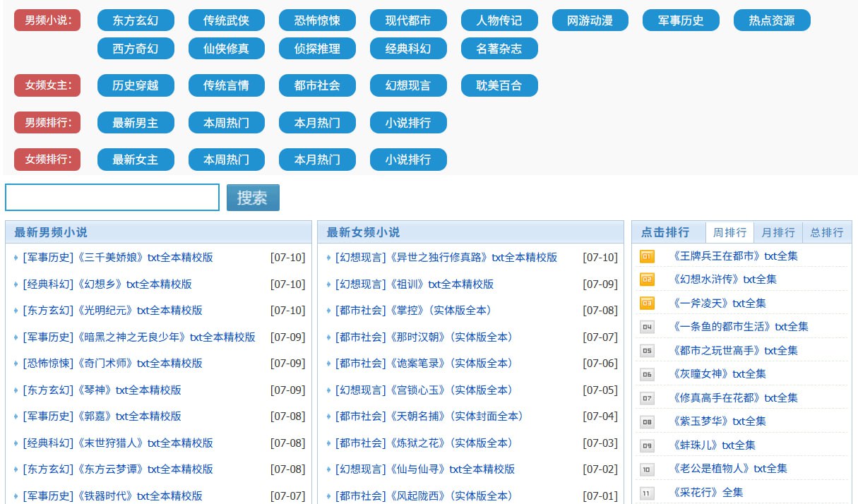Open 小说排行 in the 男频排行 row

(408, 123)
